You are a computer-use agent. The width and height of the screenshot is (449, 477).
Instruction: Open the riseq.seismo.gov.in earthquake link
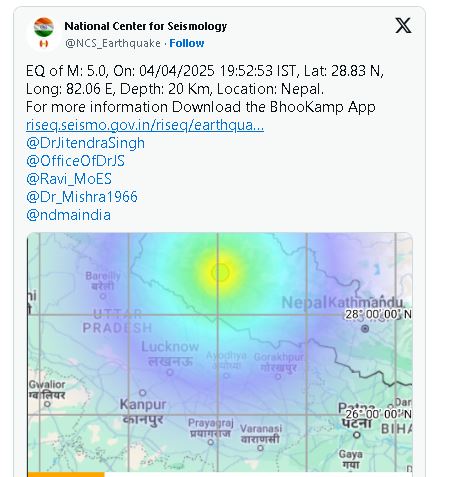point(145,125)
